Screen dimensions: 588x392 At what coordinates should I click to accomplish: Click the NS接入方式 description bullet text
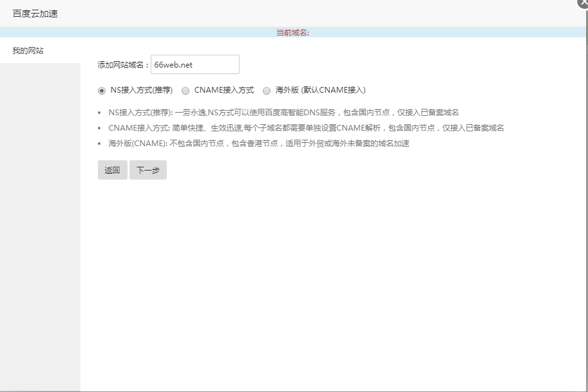click(283, 113)
